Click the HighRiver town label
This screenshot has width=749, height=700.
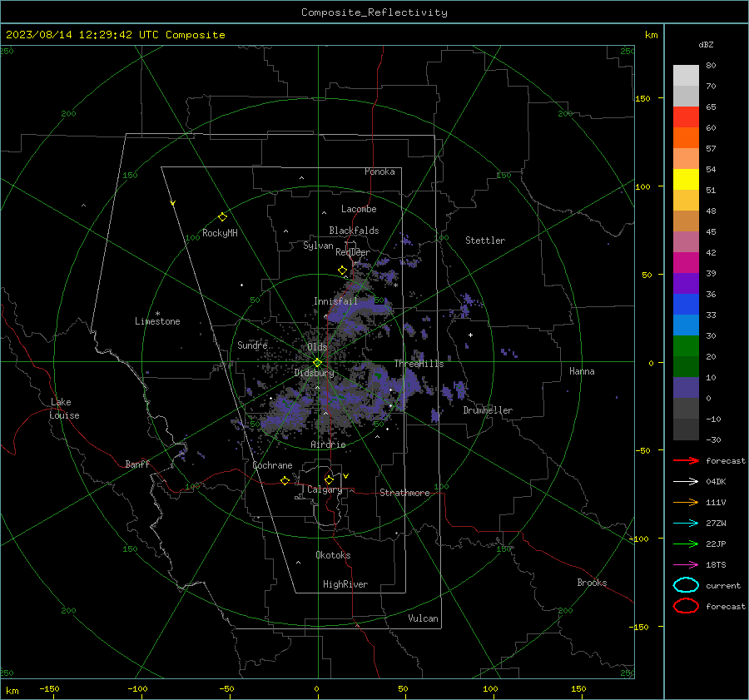345,584
